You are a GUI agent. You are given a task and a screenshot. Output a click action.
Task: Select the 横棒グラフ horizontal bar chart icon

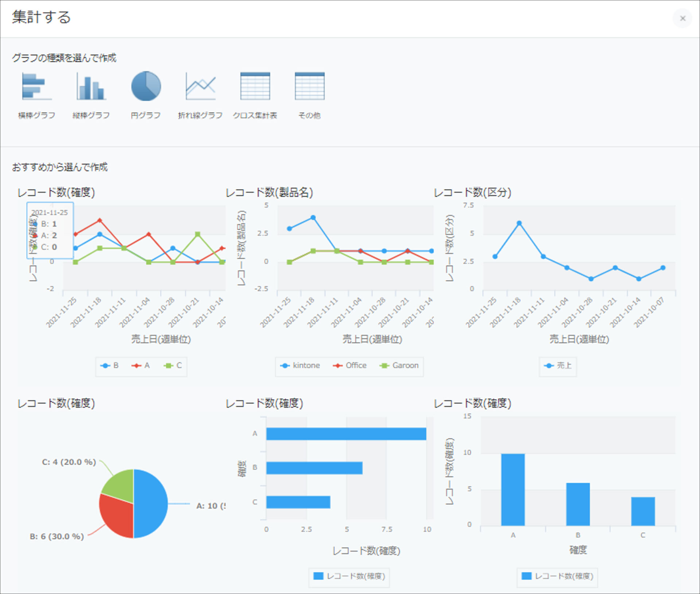(x=37, y=86)
